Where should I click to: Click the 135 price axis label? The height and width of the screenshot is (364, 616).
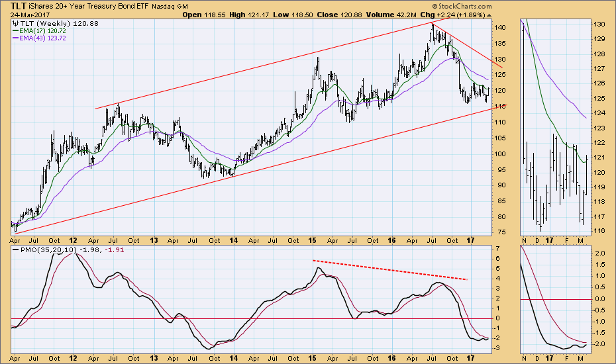click(x=500, y=44)
